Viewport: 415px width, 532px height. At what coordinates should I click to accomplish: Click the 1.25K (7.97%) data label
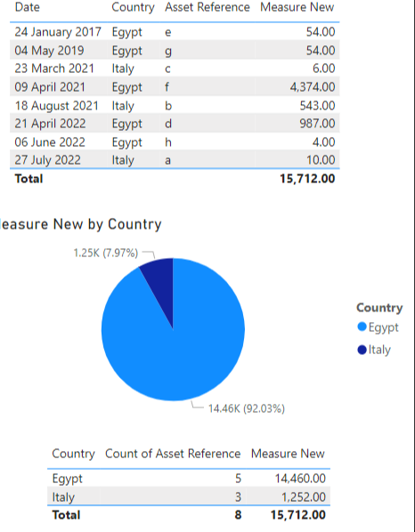click(106, 253)
